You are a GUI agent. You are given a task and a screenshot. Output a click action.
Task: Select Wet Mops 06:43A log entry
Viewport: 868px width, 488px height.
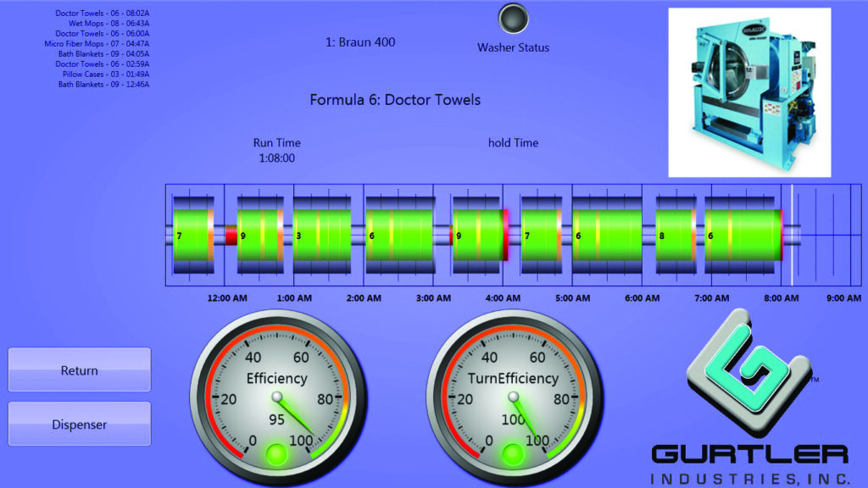click(108, 24)
